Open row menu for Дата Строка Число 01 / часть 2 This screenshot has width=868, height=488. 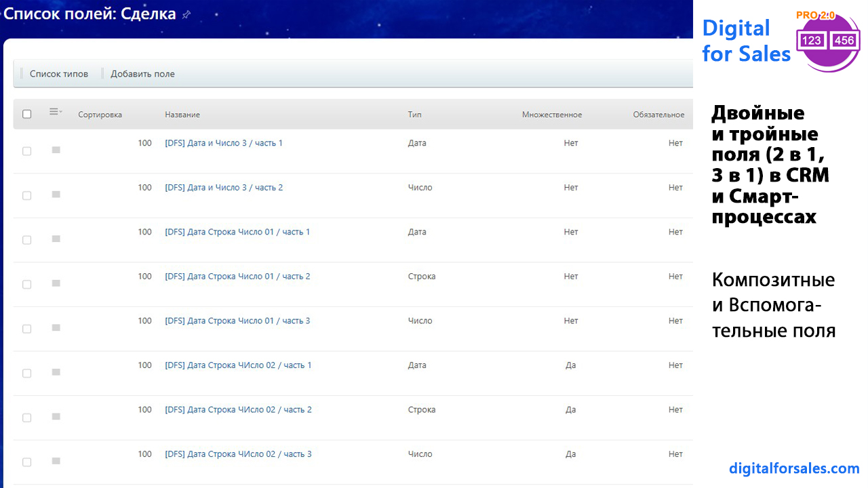click(x=56, y=283)
